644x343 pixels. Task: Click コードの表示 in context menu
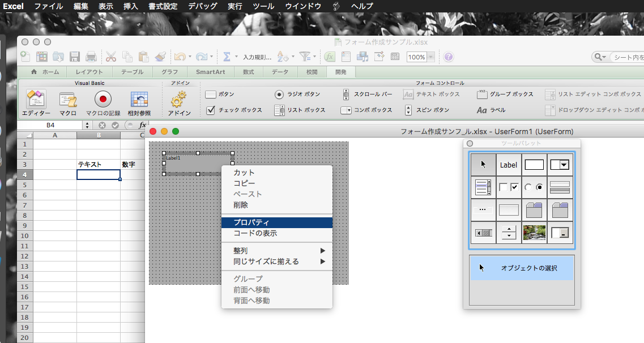[x=276, y=233]
